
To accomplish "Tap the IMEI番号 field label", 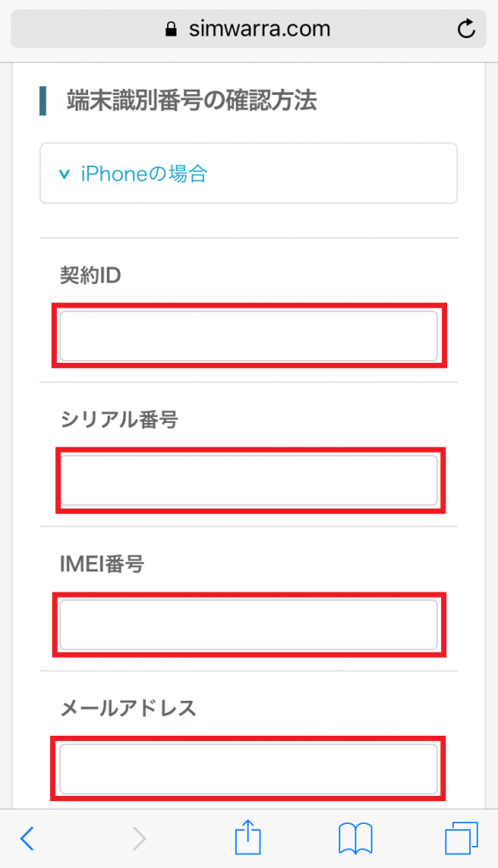I will pos(102,564).
